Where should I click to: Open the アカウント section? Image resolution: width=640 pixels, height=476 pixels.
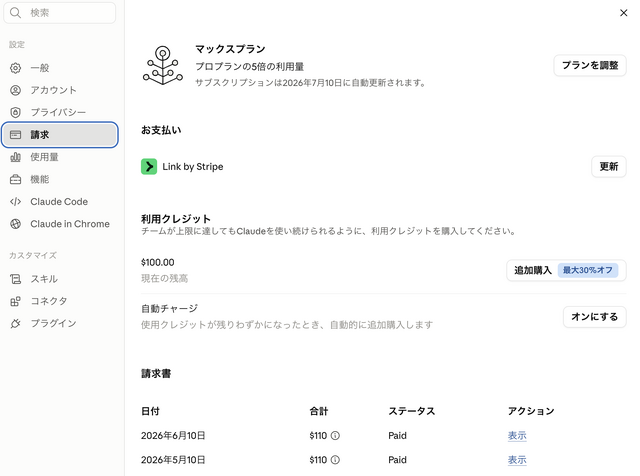(60, 90)
